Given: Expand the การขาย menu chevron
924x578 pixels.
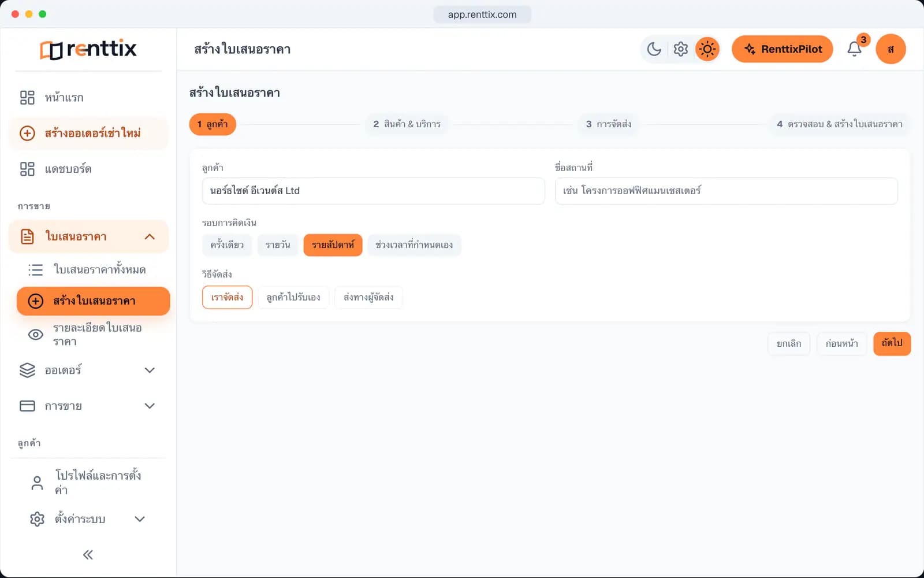Looking at the screenshot, I should 150,406.
